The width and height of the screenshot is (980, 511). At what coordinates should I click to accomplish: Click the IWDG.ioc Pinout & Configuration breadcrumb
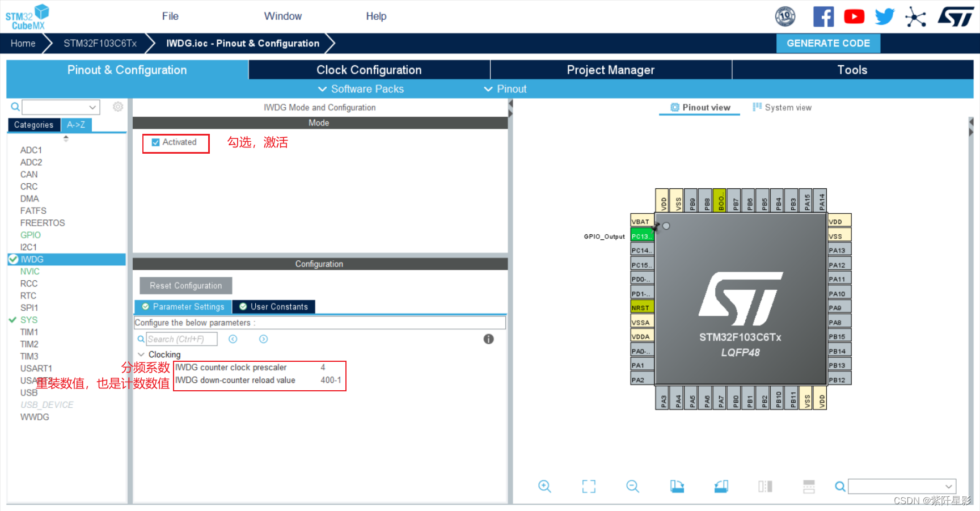pos(243,44)
